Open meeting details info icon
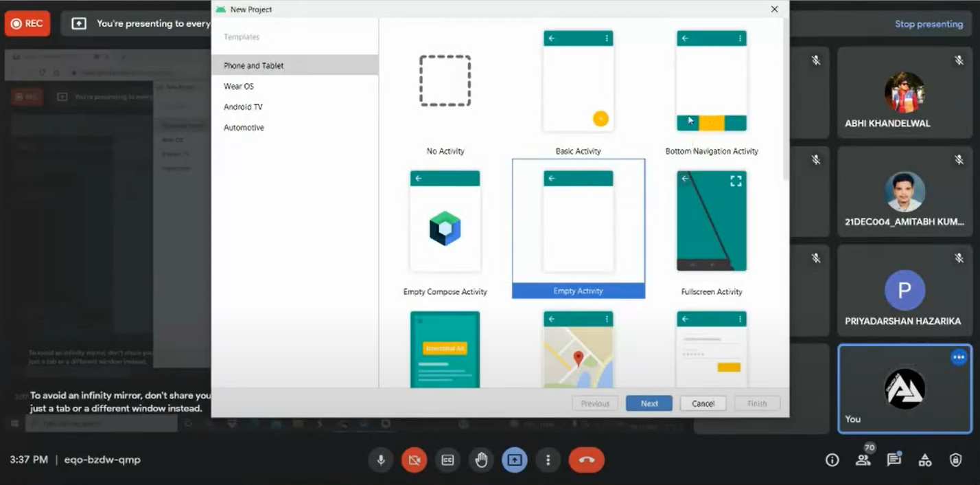 pos(832,460)
